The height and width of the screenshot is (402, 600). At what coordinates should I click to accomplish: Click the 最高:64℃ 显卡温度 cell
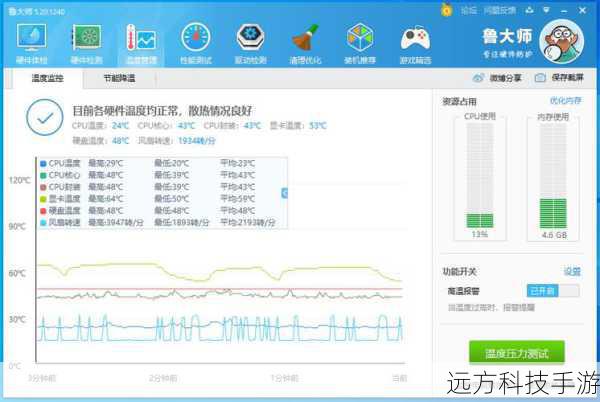coord(106,199)
